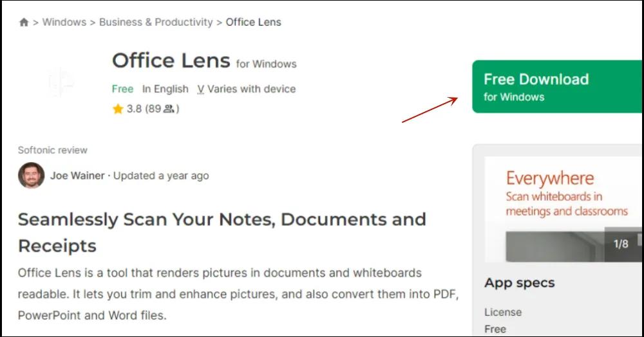The image size is (644, 337).
Task: Click the Office Lens breadcrumb item
Action: 253,22
